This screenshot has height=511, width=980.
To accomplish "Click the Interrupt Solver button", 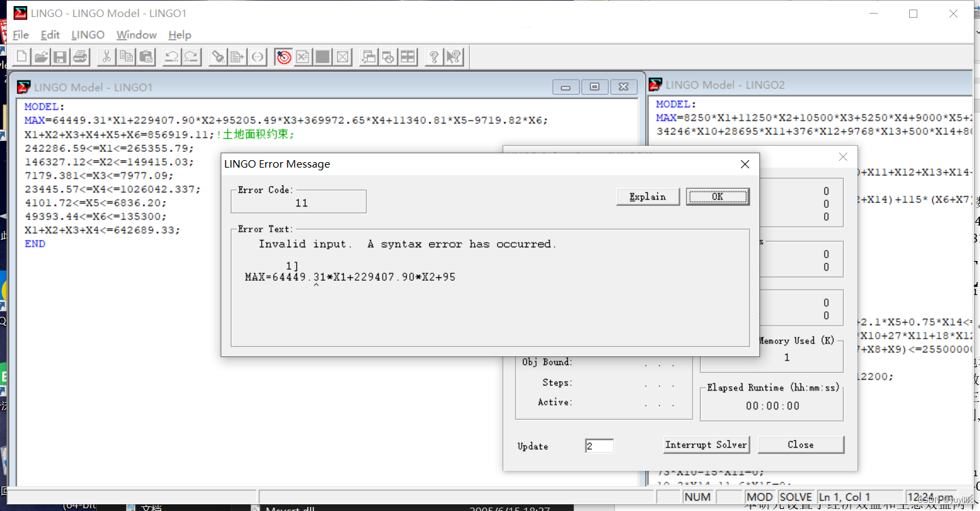I will [706, 445].
